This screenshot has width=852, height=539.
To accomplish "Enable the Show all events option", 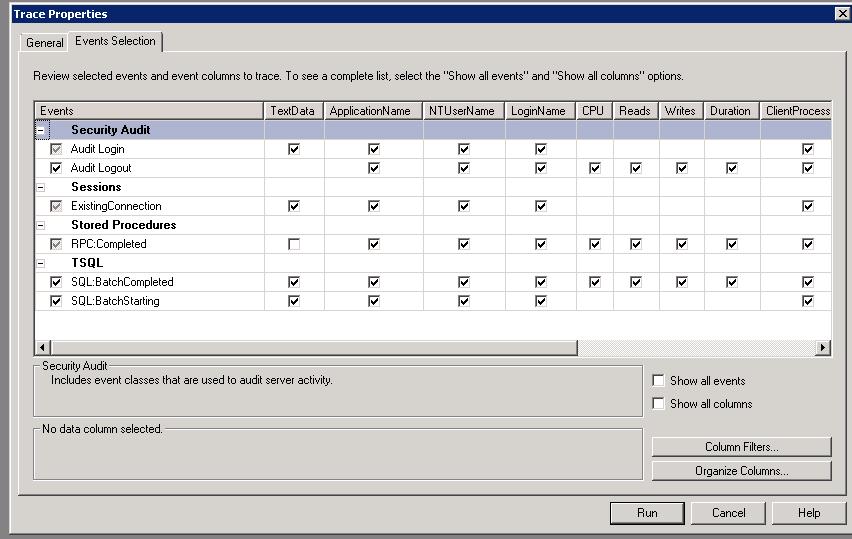I will pos(658,380).
